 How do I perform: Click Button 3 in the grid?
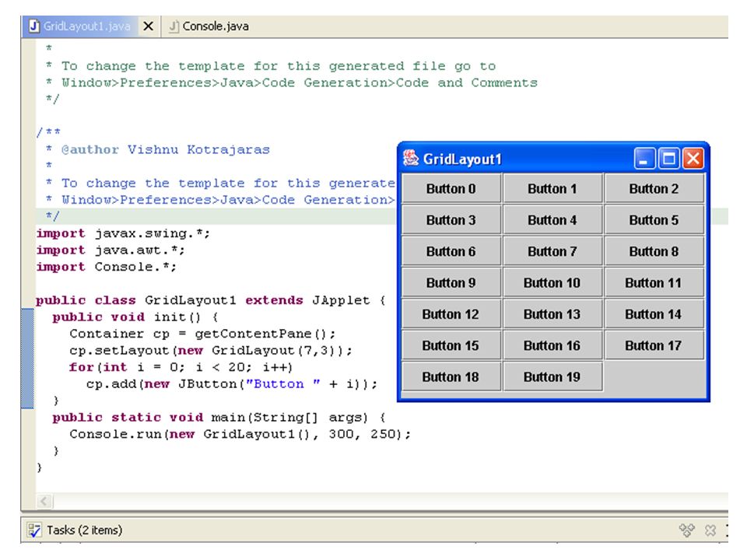click(x=451, y=220)
